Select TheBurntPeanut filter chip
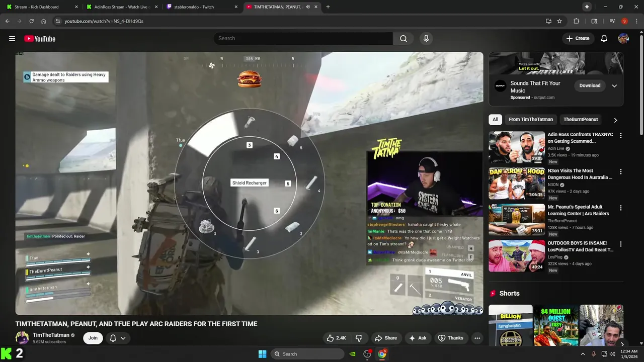The height and width of the screenshot is (362, 644). point(581,120)
